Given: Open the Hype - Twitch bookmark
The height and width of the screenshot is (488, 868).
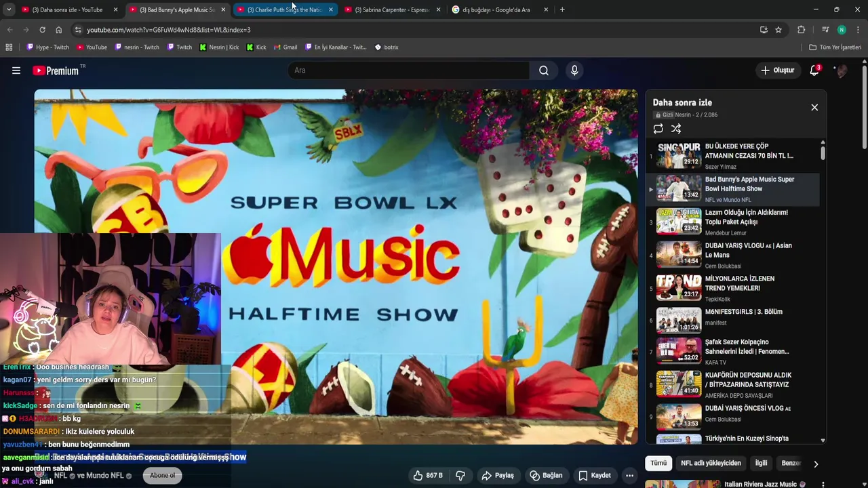Looking at the screenshot, I should pos(48,47).
